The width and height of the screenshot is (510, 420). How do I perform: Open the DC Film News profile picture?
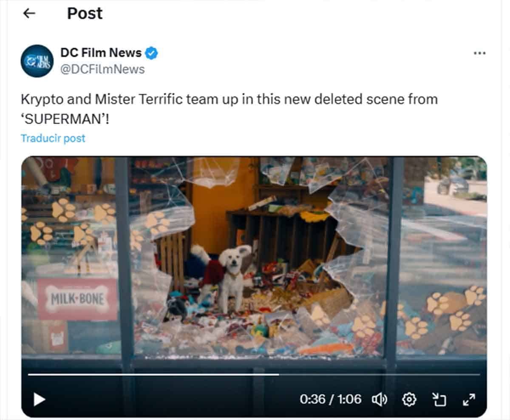coord(37,61)
